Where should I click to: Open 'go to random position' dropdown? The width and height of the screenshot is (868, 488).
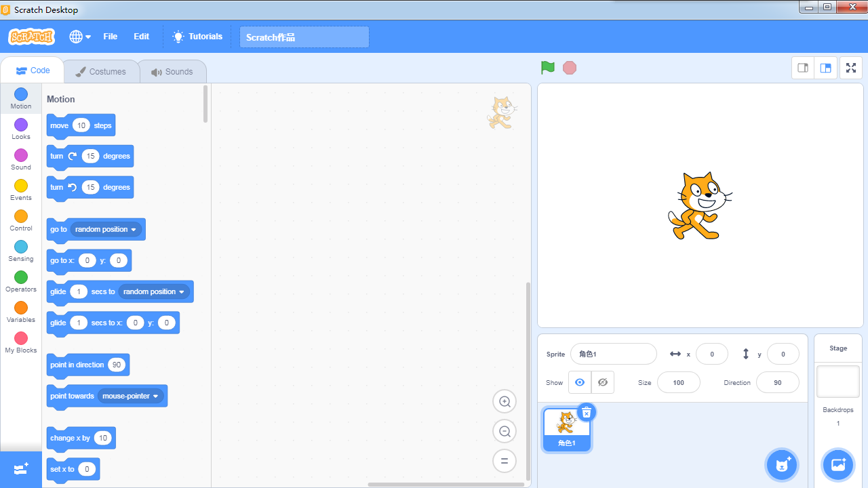point(106,229)
